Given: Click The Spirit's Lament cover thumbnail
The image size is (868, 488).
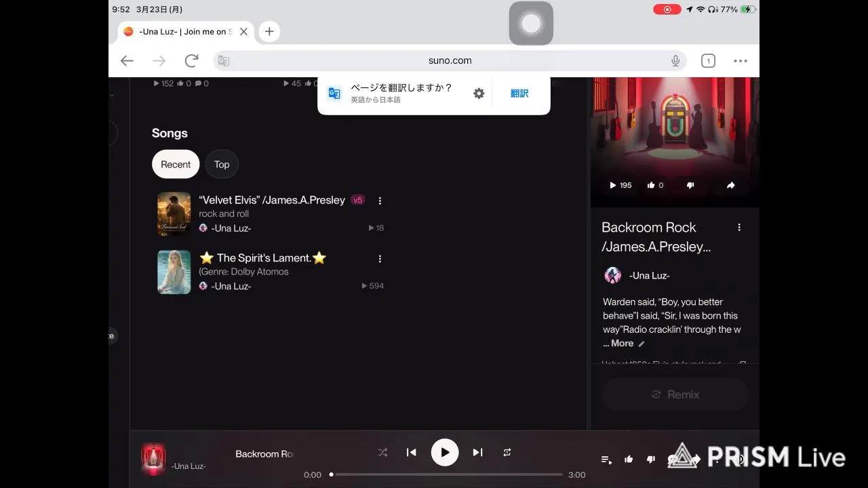Looking at the screenshot, I should (x=174, y=272).
